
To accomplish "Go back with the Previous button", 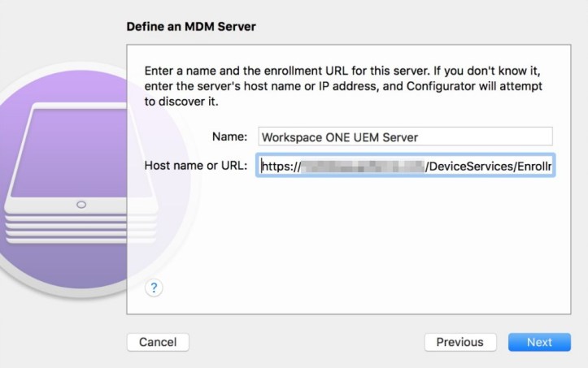I will (460, 342).
